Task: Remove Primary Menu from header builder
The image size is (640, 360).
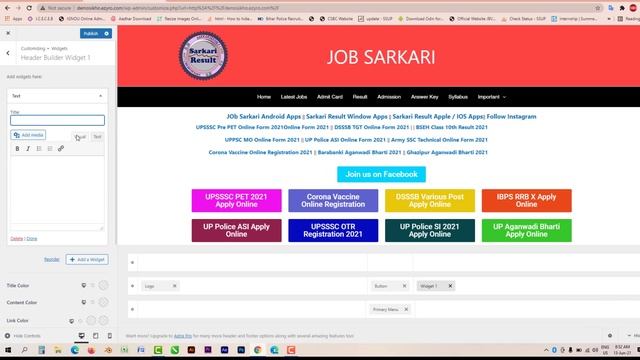Action: (406, 309)
